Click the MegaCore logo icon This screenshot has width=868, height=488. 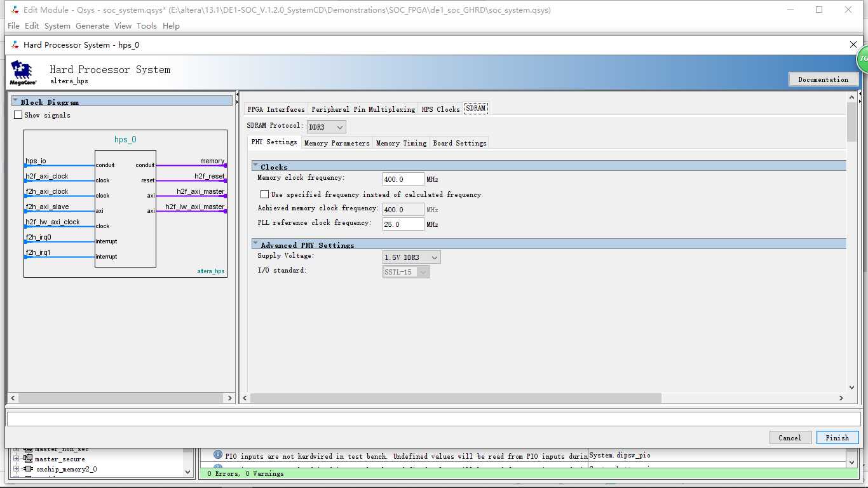click(23, 73)
